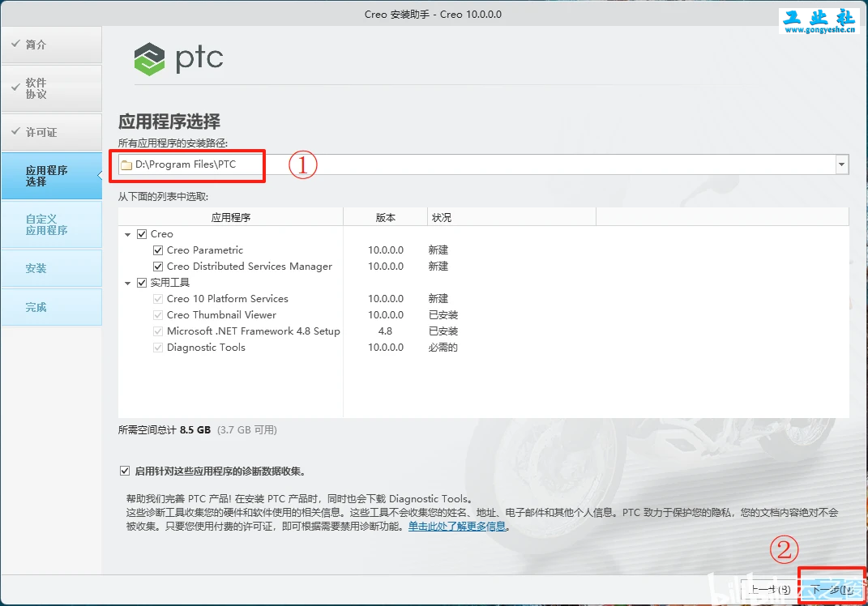
Task: Select the Creo Distributed Services Manager label
Action: point(249,267)
